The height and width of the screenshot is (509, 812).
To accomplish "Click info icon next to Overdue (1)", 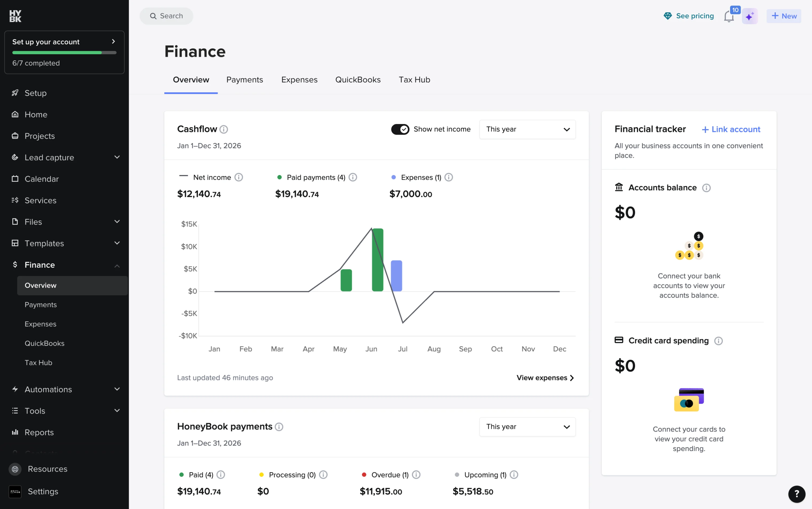I will coord(416,475).
